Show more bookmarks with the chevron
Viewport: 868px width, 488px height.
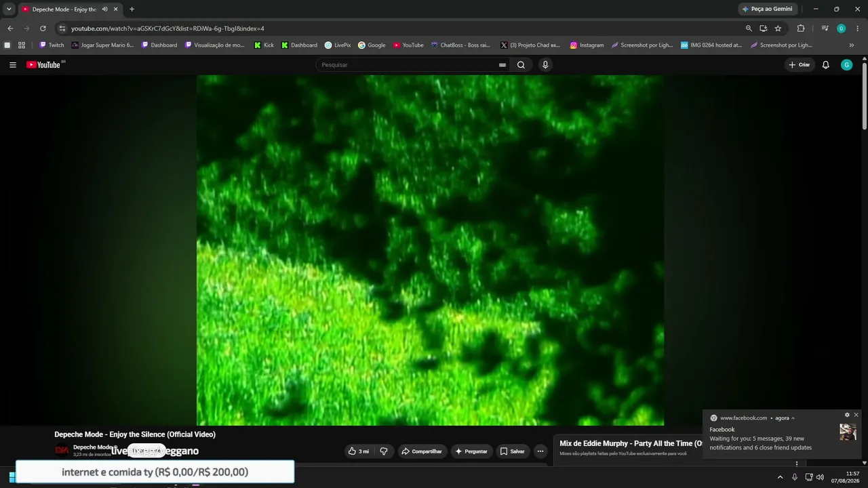tap(852, 45)
